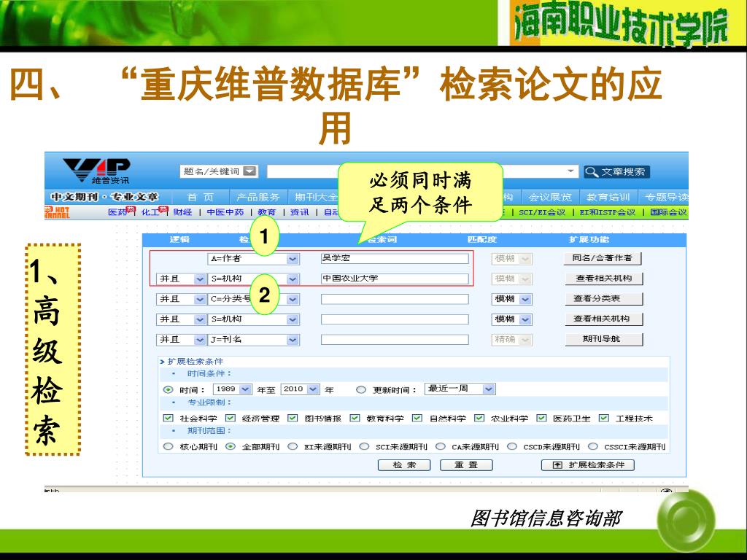This screenshot has width=747, height=560.
Task: Open the 2010 end year dropdown
Action: [313, 389]
